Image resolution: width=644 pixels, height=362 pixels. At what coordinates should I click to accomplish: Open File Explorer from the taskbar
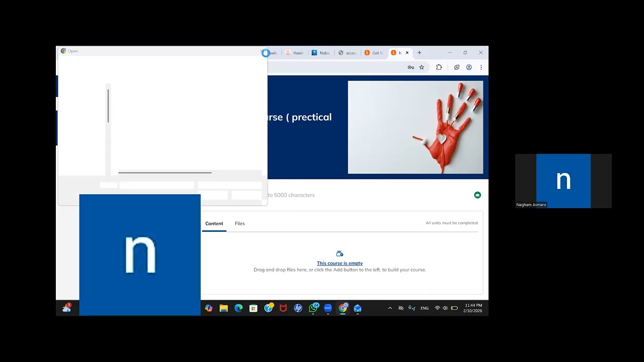pos(224,308)
